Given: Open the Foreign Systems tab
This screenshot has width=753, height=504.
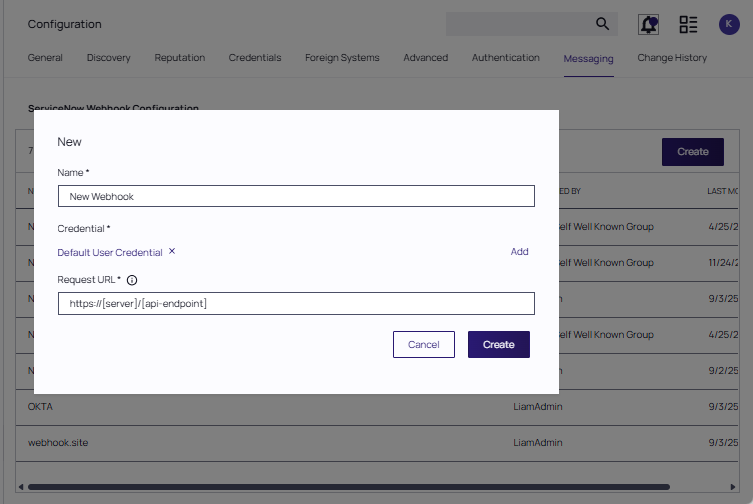Looking at the screenshot, I should coord(342,58).
